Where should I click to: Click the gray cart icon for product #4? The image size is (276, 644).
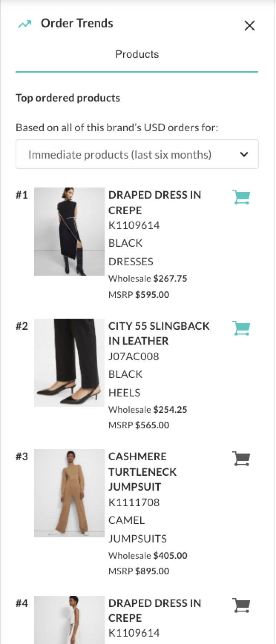pyautogui.click(x=241, y=605)
